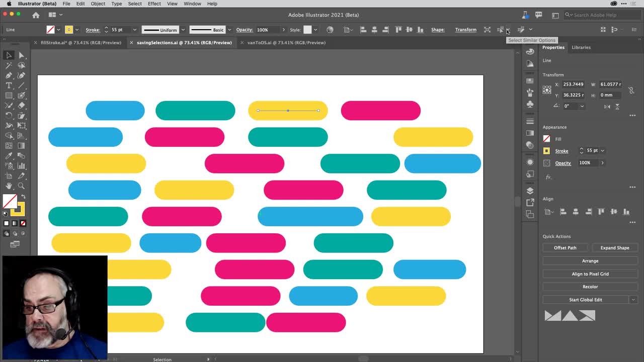Open stroke weight dropdown in control bar
This screenshot has width=644, height=362.
pyautogui.click(x=134, y=30)
